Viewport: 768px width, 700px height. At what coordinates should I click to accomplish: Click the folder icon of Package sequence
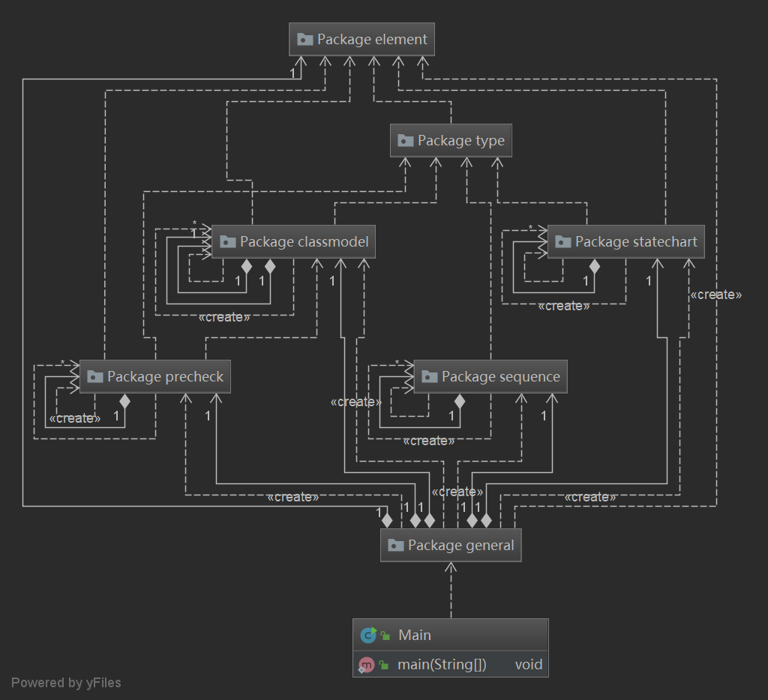tap(430, 376)
